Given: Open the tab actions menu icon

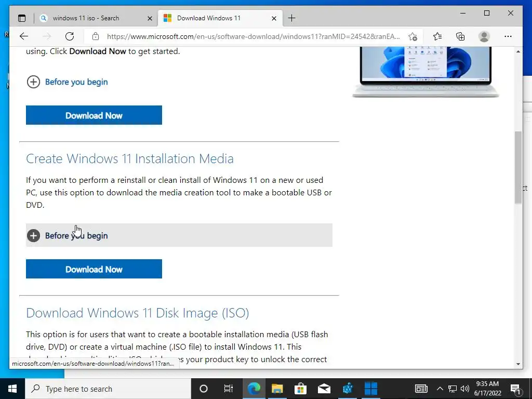Looking at the screenshot, I should (x=22, y=18).
